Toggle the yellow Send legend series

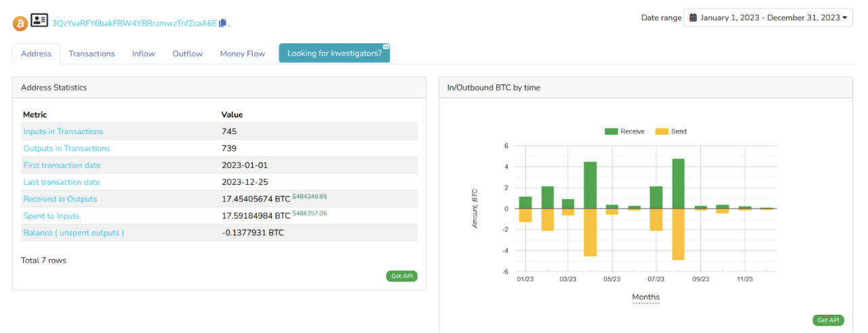coord(671,131)
